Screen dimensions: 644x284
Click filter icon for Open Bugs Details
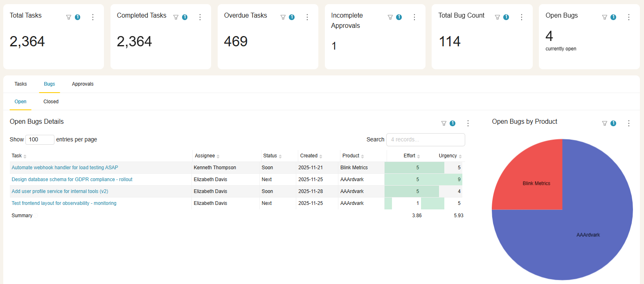[444, 123]
